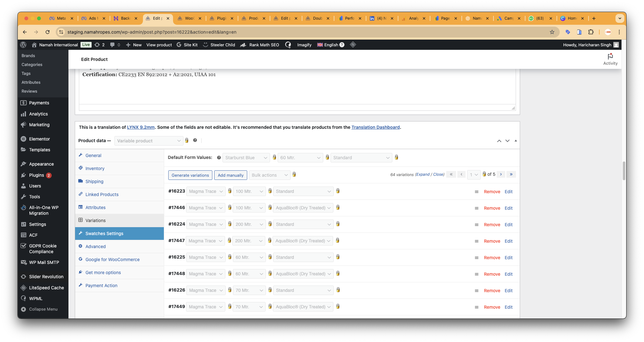Collapse the WordPress admin menu

pyautogui.click(x=43, y=309)
